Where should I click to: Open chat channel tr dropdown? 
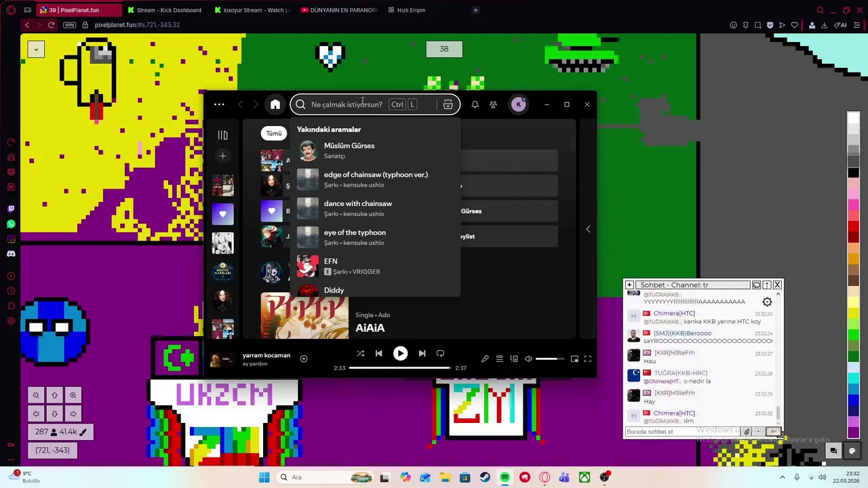[x=774, y=432]
